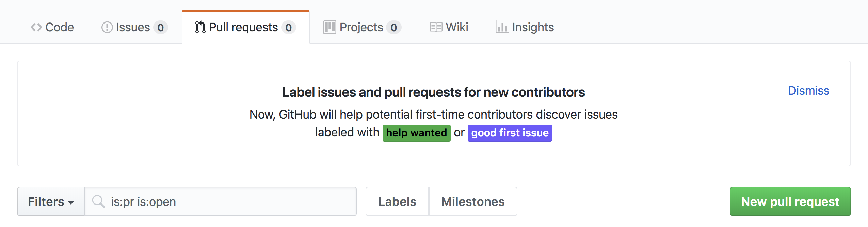Open the Labels page

point(397,201)
